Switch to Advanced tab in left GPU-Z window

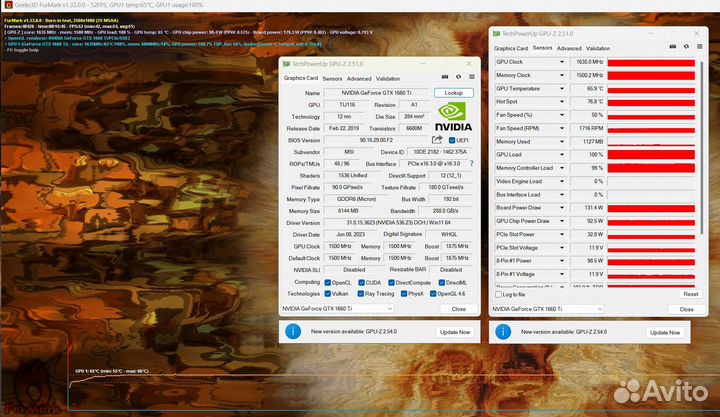[x=359, y=79]
